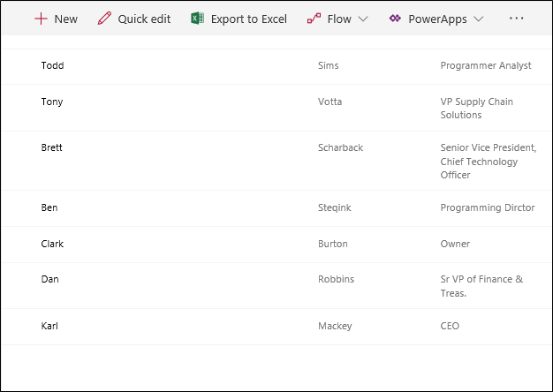Screen dimensions: 553x392
Task: Click the Flow connector icon
Action: point(314,19)
